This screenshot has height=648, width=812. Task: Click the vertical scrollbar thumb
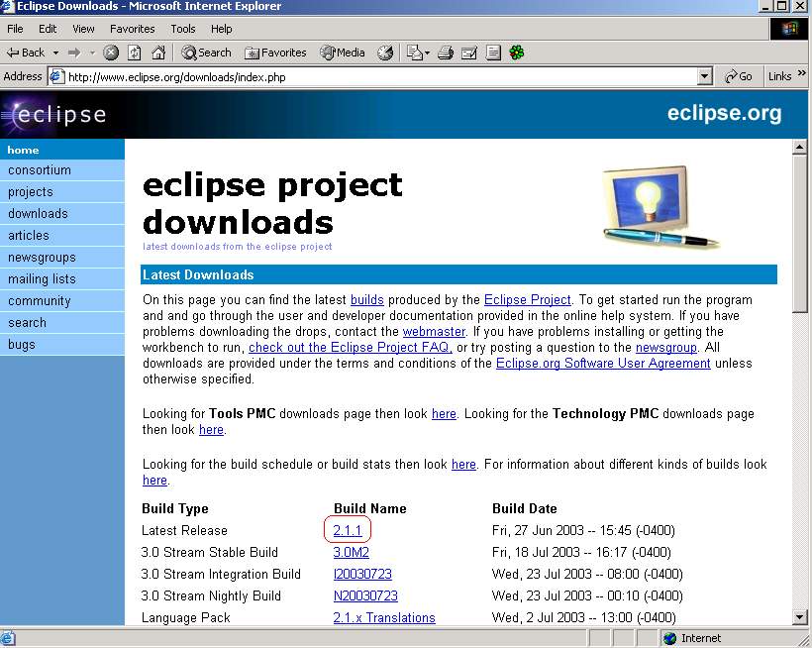[799, 234]
